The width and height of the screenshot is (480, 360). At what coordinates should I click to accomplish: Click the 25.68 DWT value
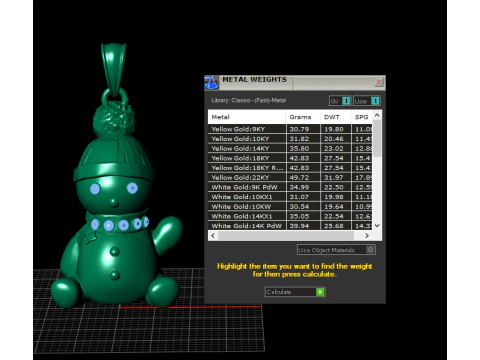coord(334,226)
